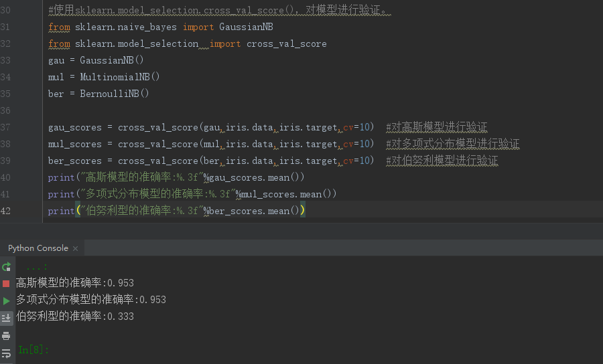This screenshot has height=364, width=603.
Task: Click the comment '#对多项式分布模型进行验证'
Action: [x=453, y=144]
